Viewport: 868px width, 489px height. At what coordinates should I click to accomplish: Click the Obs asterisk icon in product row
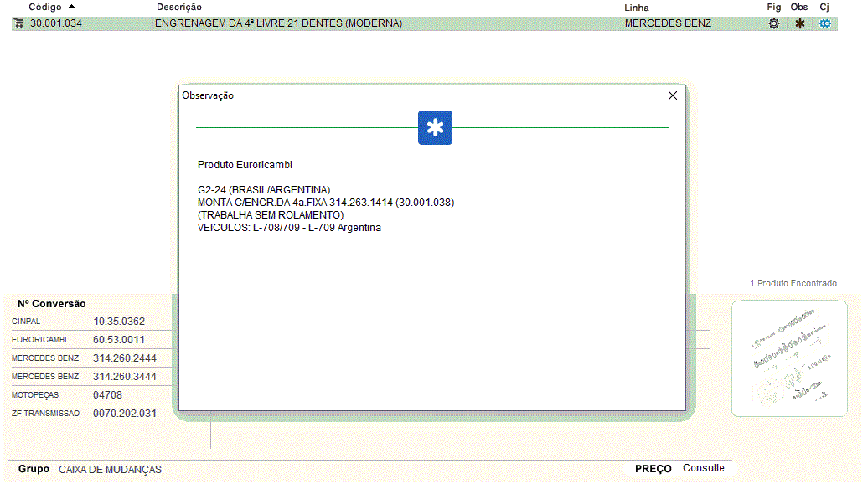point(800,23)
